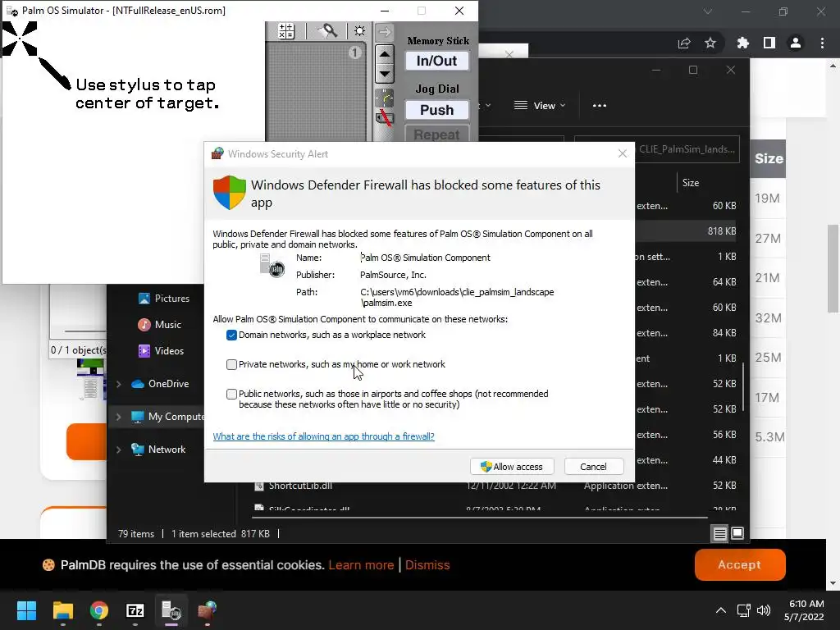
Task: Open the firewall risks help link
Action: 323,436
